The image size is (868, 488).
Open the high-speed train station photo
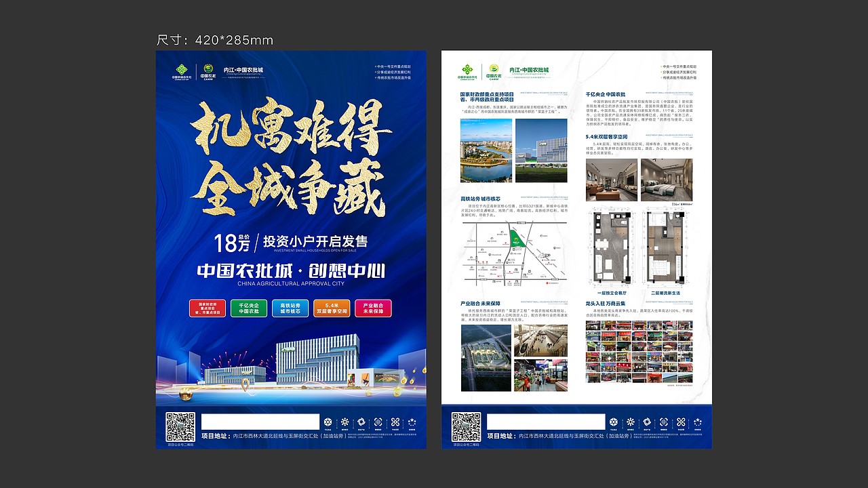pos(540,340)
